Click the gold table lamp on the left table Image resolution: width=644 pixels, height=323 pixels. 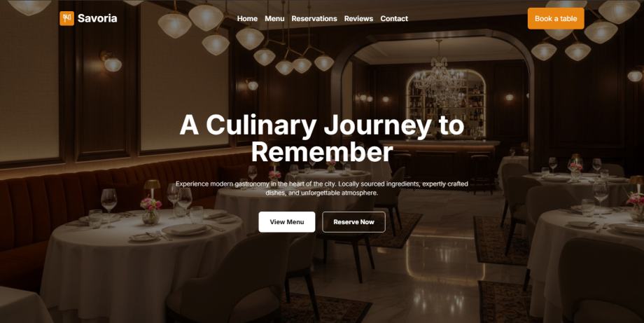tap(152, 188)
